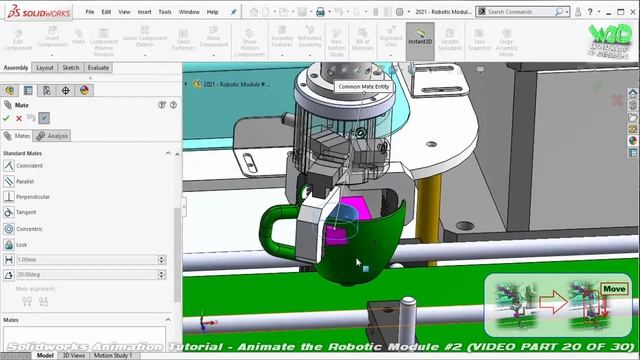Open the File menu
The image size is (640, 360).
(90, 12)
